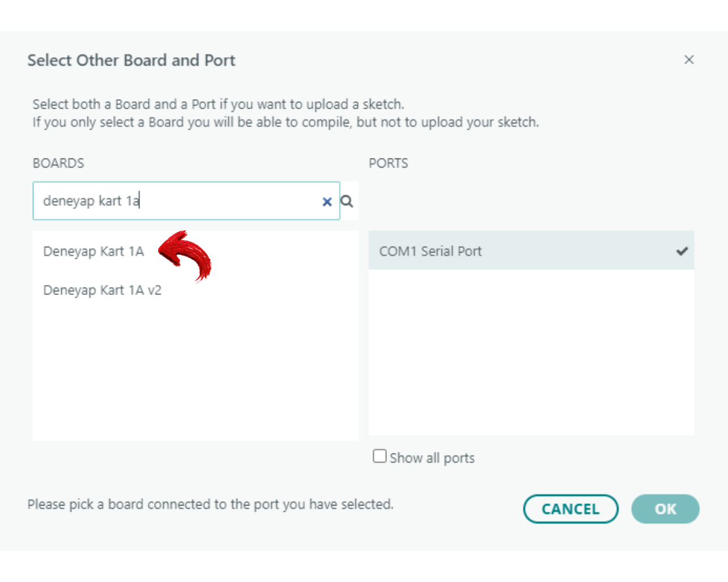
Task: Click the "Show all ports" label text
Action: pyautogui.click(x=432, y=458)
